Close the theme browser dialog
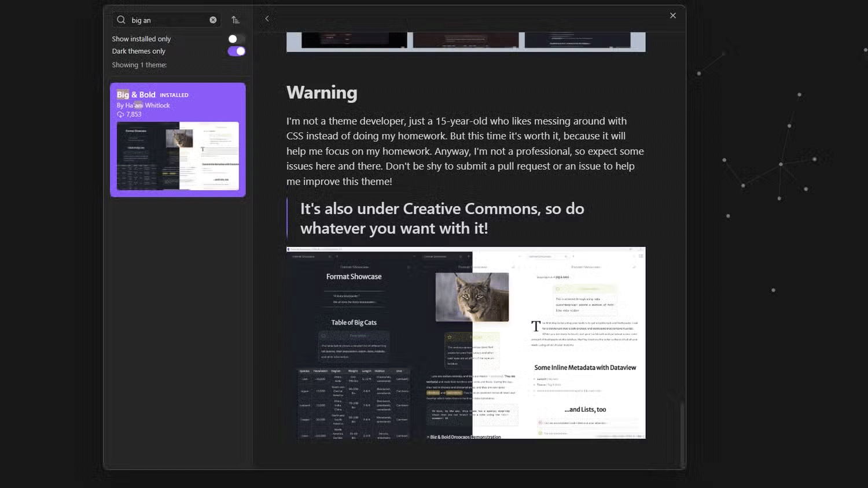Screen dimensions: 868x488 pos(672,16)
